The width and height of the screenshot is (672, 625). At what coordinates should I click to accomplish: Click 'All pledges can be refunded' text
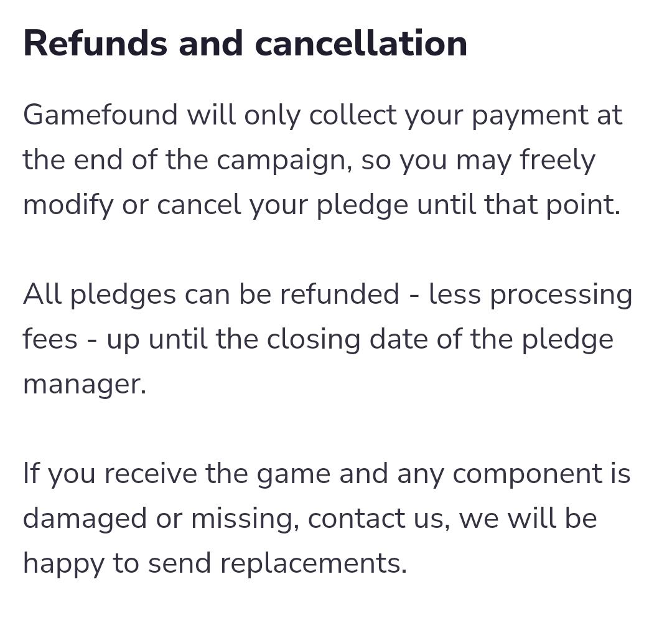(211, 295)
